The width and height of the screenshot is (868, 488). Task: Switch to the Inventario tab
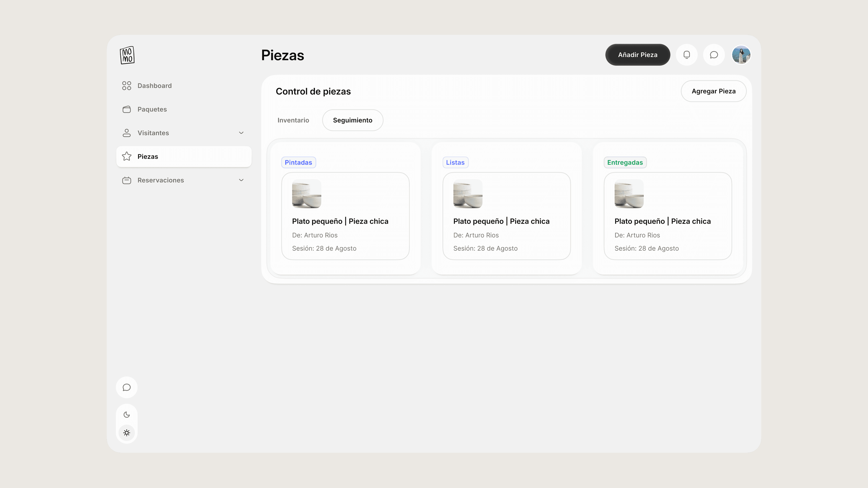(293, 120)
